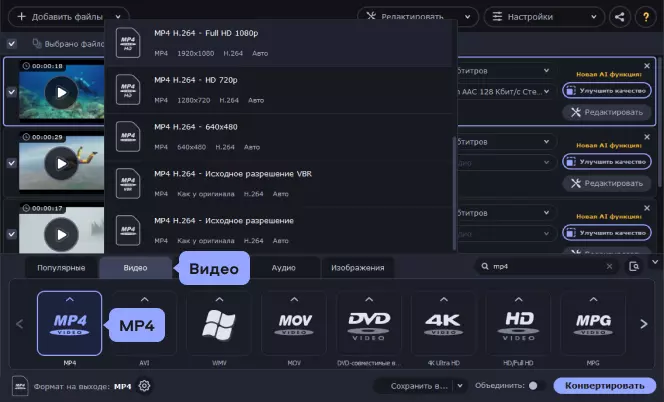The image size is (664, 402).
Task: Choose MP4 H.264 640x480 preset
Action: 279,136
